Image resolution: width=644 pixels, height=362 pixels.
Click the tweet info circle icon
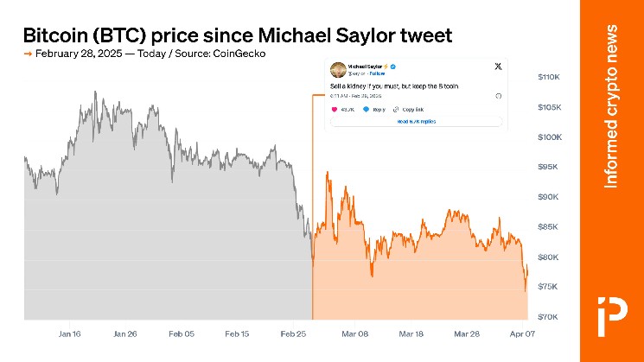tap(498, 96)
